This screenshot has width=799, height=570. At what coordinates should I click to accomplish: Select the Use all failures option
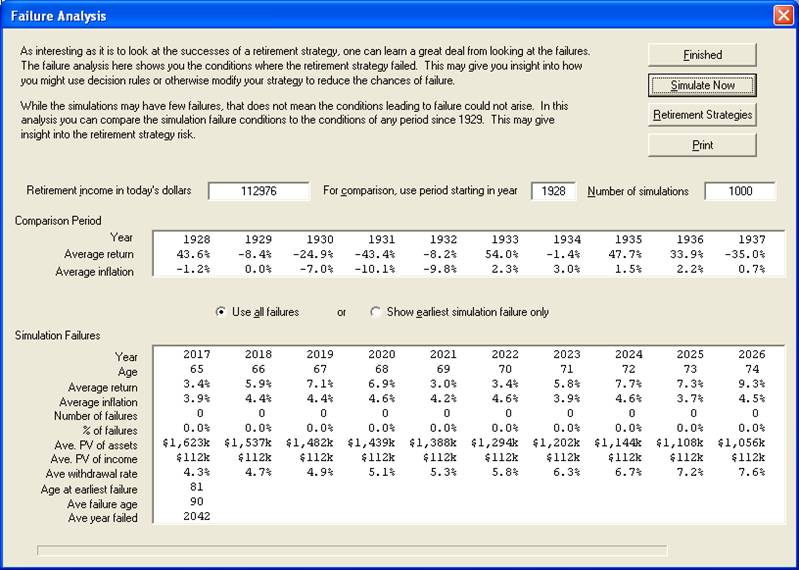click(x=222, y=312)
